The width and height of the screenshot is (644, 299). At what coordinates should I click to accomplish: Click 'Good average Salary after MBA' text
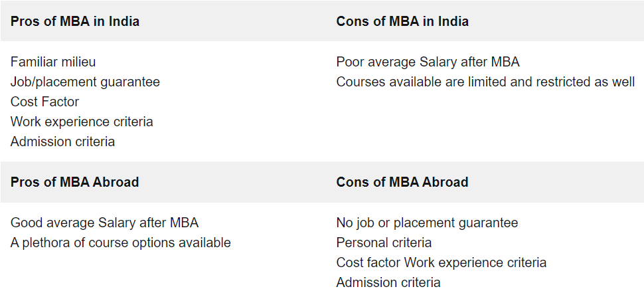pos(104,223)
